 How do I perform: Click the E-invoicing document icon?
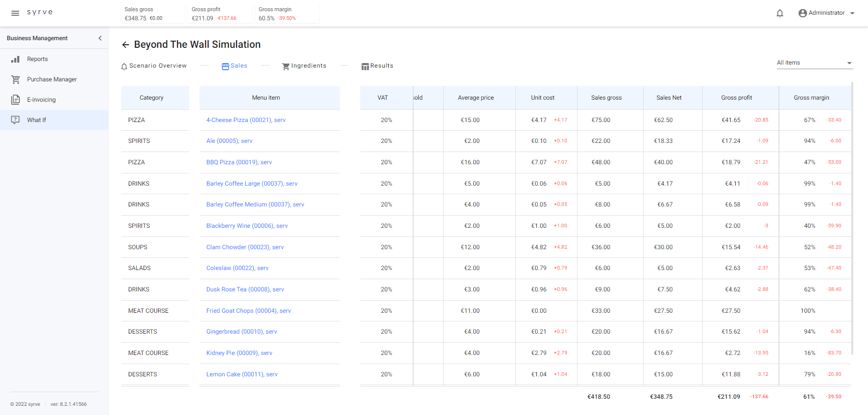tap(16, 100)
